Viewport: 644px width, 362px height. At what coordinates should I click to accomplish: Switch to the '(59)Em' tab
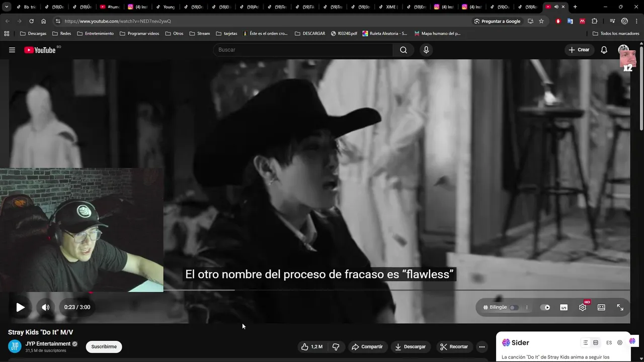(x=416, y=7)
